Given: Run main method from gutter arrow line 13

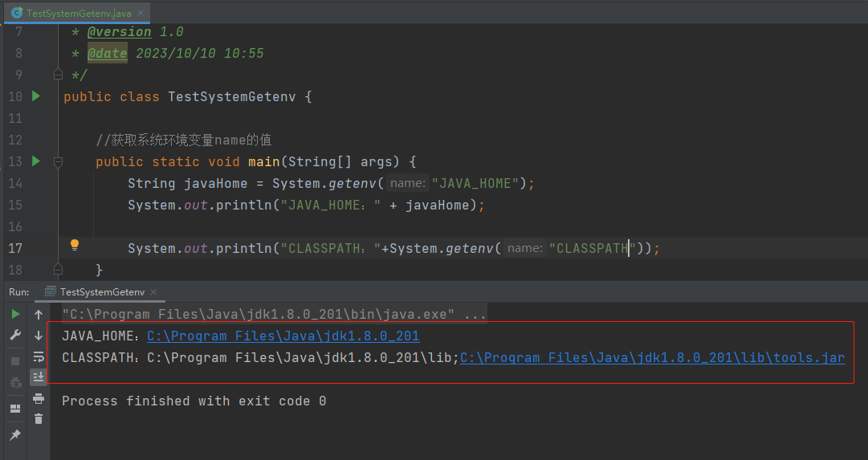Looking at the screenshot, I should tap(36, 161).
